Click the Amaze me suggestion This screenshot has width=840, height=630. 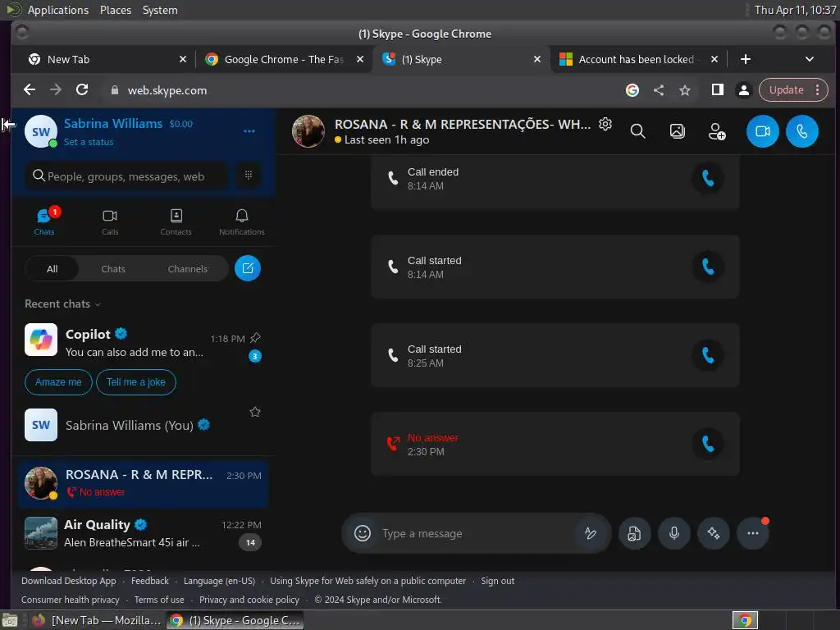click(x=58, y=382)
